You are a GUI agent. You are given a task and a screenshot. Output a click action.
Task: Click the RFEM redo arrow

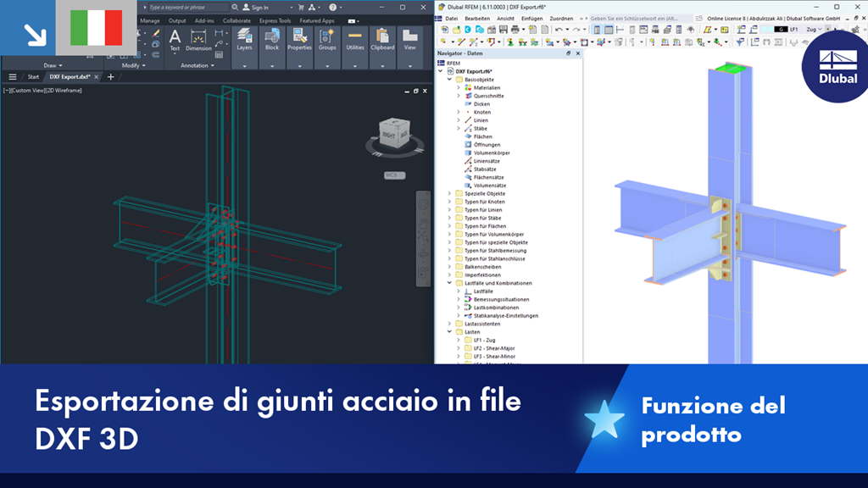[x=576, y=30]
